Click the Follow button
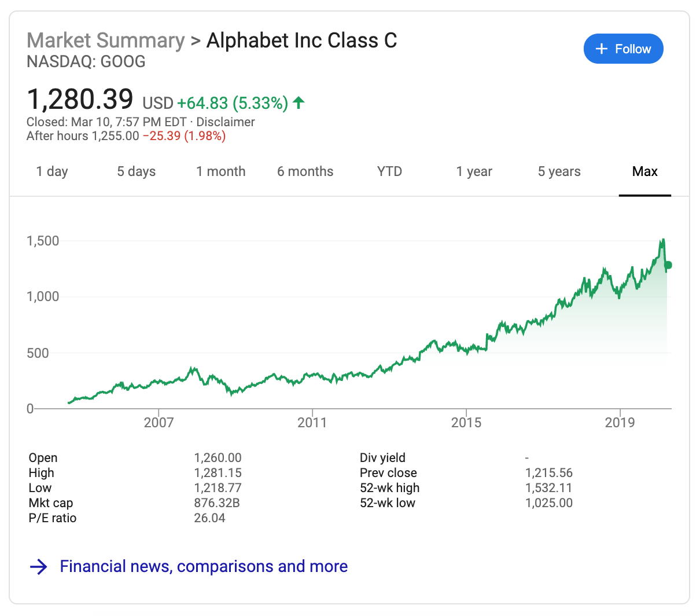This screenshot has height=616, width=700. (x=623, y=49)
